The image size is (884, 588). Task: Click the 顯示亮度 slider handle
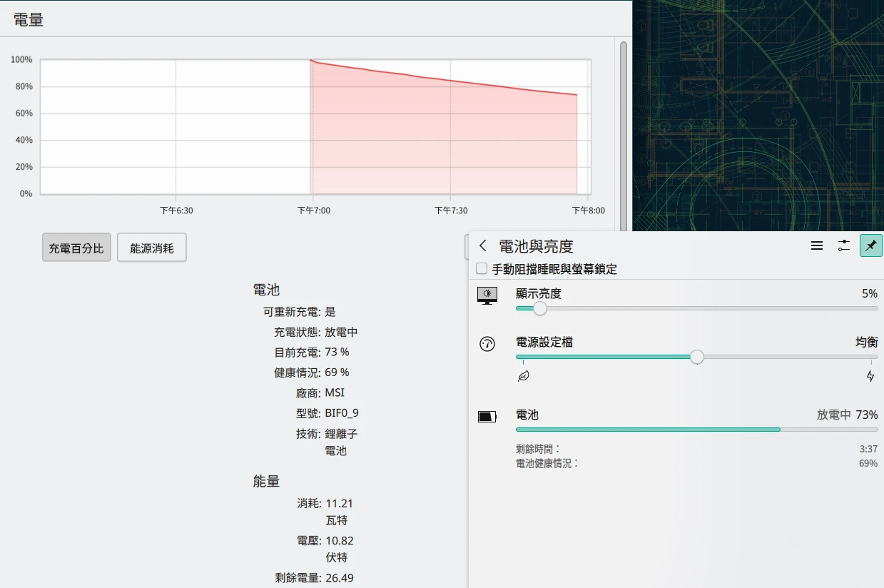[540, 308]
